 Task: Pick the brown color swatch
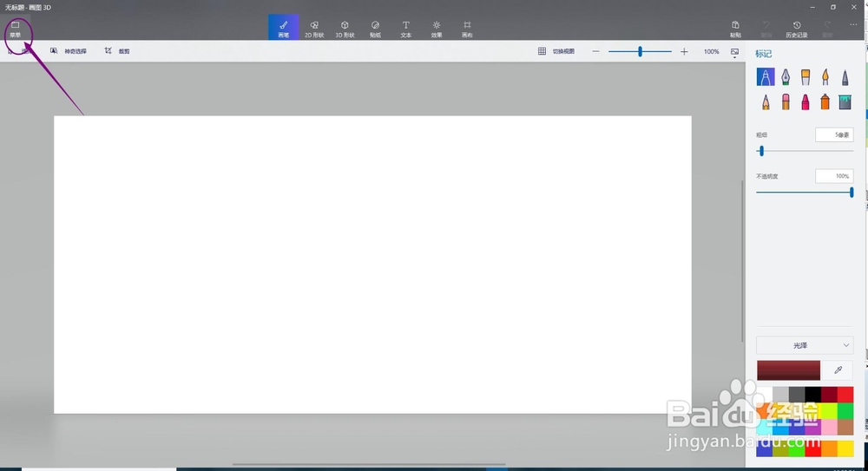pyautogui.click(x=845, y=427)
